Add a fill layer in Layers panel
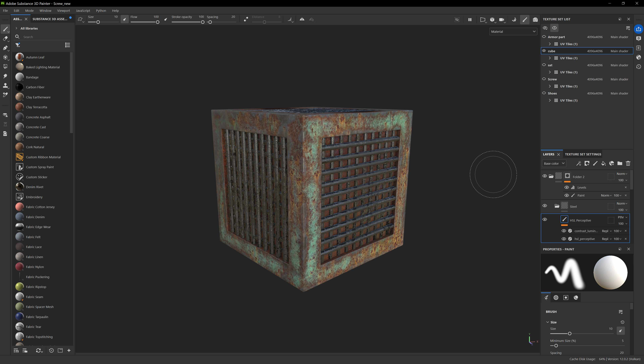Image resolution: width=644 pixels, height=364 pixels. tap(603, 163)
